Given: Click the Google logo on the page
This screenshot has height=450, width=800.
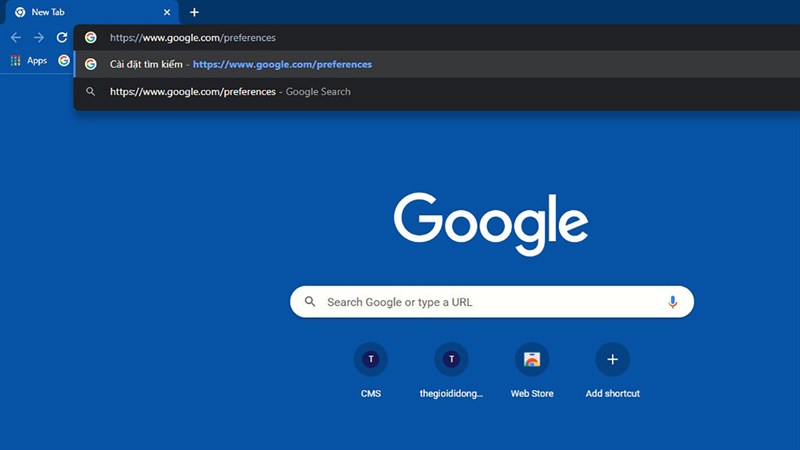Looking at the screenshot, I should pos(491,223).
